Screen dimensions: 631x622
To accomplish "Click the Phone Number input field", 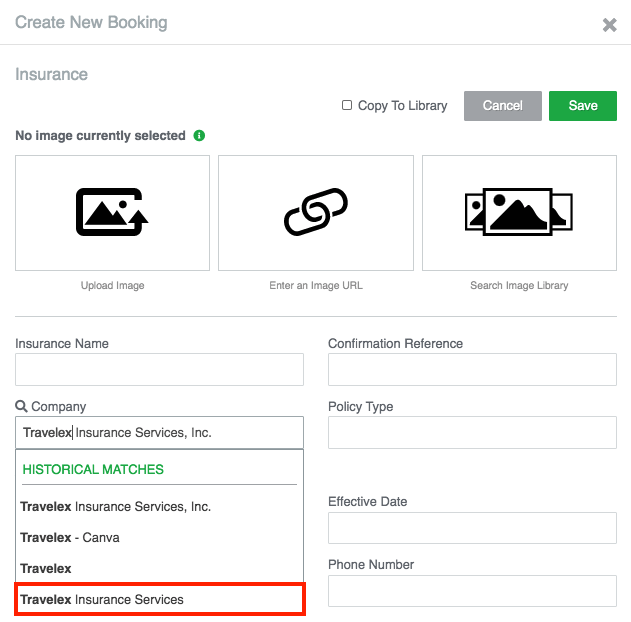I will 472,591.
